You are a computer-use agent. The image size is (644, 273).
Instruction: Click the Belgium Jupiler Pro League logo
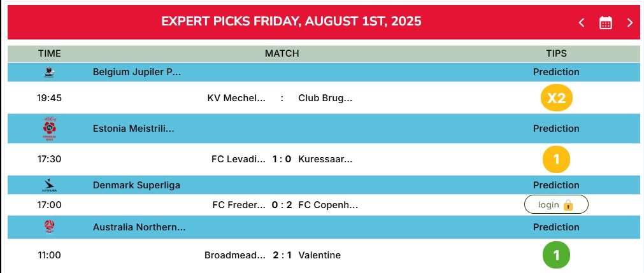pyautogui.click(x=49, y=73)
